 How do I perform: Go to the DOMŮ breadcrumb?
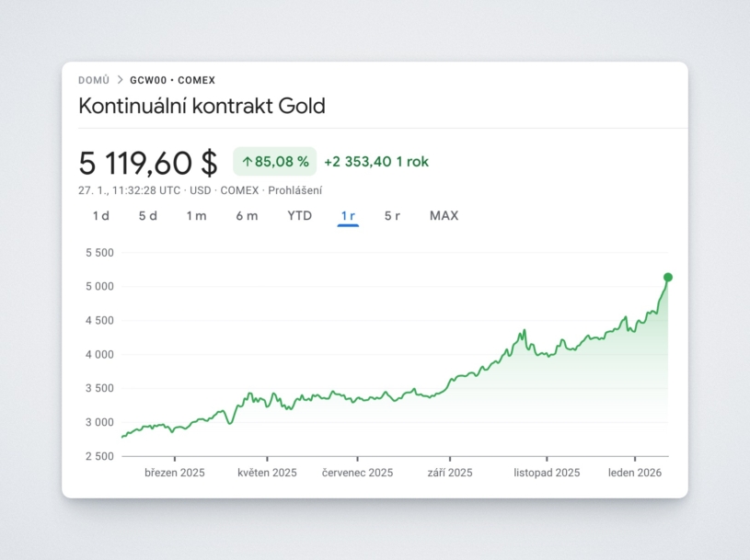[x=94, y=80]
